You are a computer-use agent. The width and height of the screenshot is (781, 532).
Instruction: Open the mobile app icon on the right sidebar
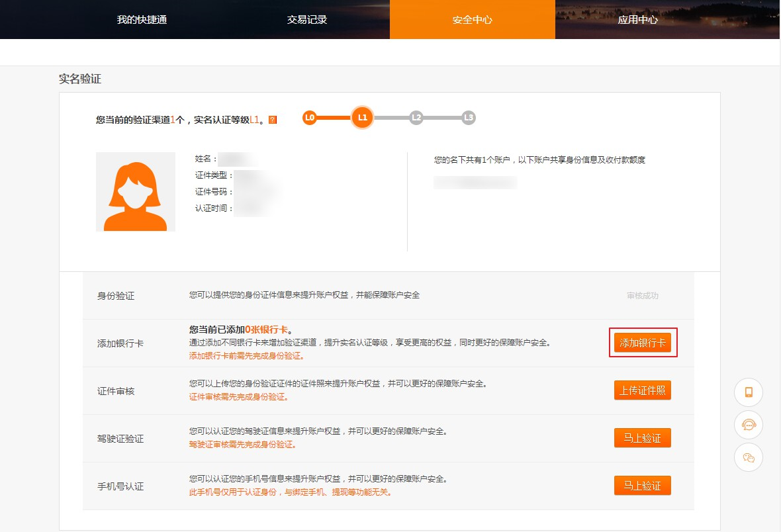[x=748, y=392]
